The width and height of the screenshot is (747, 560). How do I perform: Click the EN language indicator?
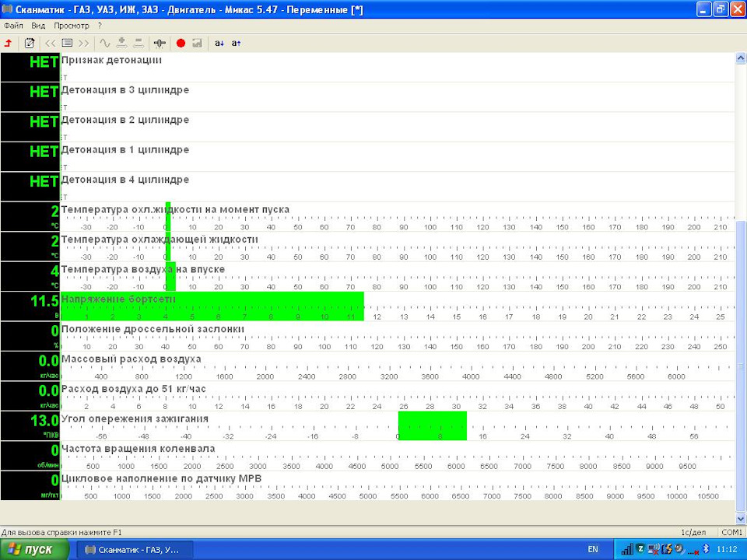tap(593, 550)
